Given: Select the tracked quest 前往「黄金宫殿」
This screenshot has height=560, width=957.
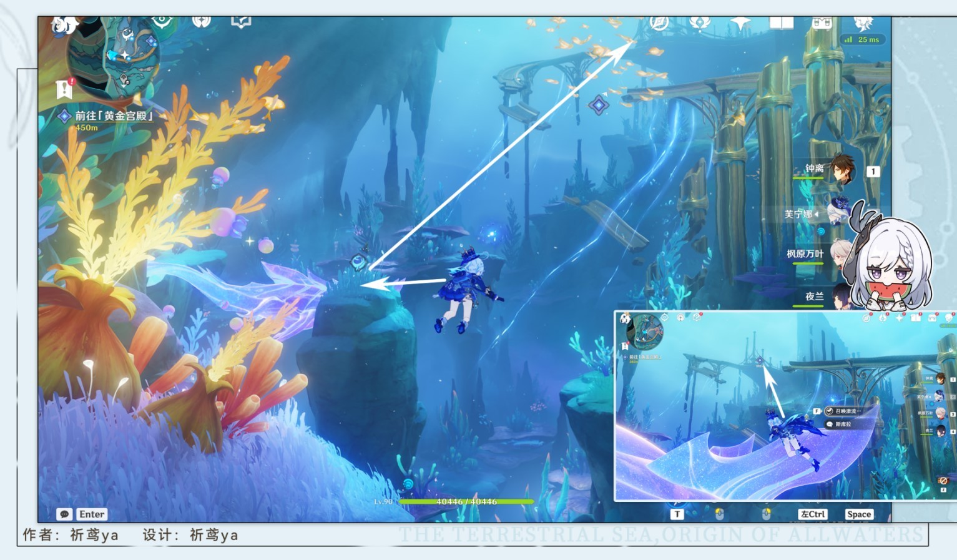Looking at the screenshot, I should pyautogui.click(x=114, y=115).
